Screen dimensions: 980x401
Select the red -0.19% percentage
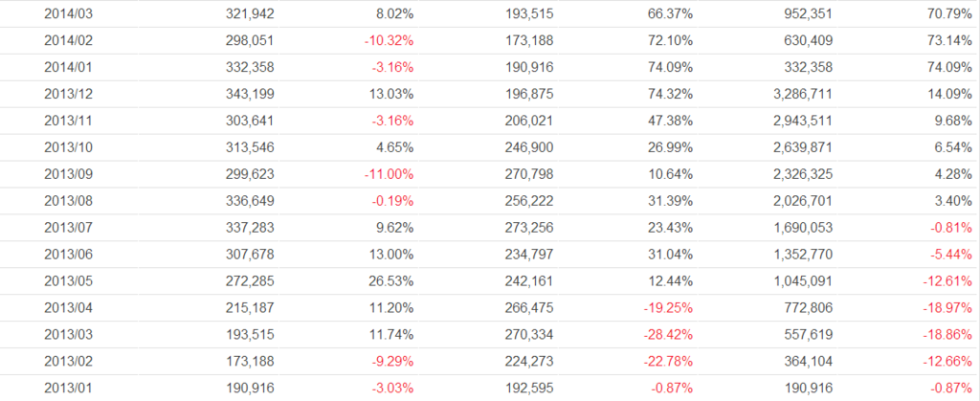[396, 201]
